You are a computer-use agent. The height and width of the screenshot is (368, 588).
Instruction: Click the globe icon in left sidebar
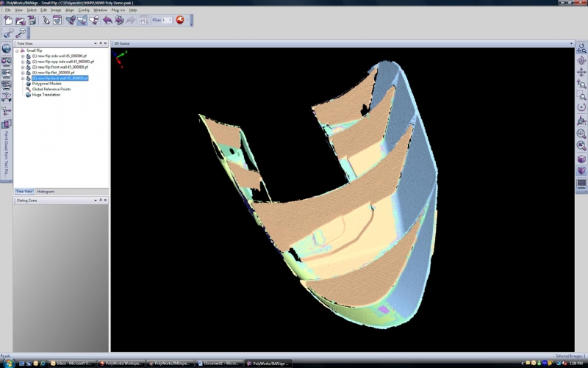tap(6, 48)
